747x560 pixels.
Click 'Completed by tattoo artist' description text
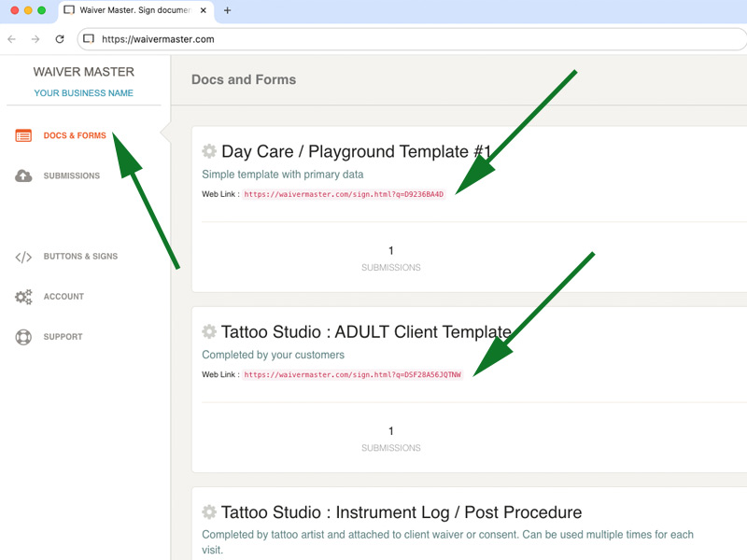click(x=448, y=542)
